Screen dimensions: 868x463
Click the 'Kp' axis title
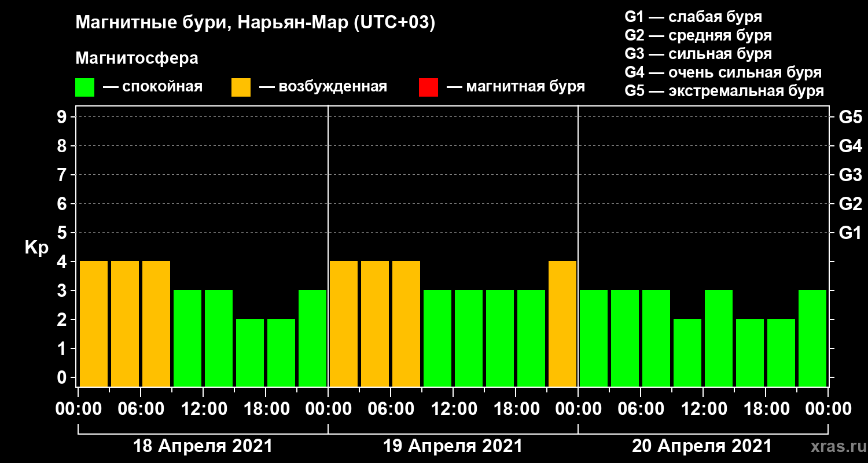[x=36, y=248]
